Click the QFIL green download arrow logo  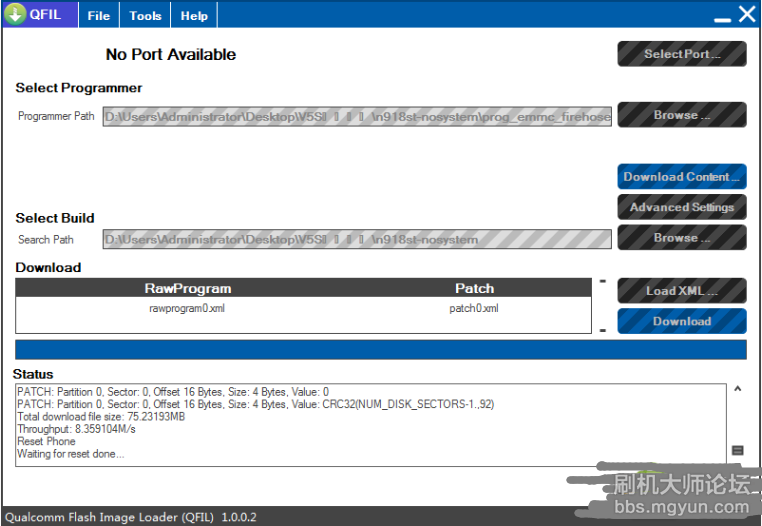pyautogui.click(x=15, y=14)
